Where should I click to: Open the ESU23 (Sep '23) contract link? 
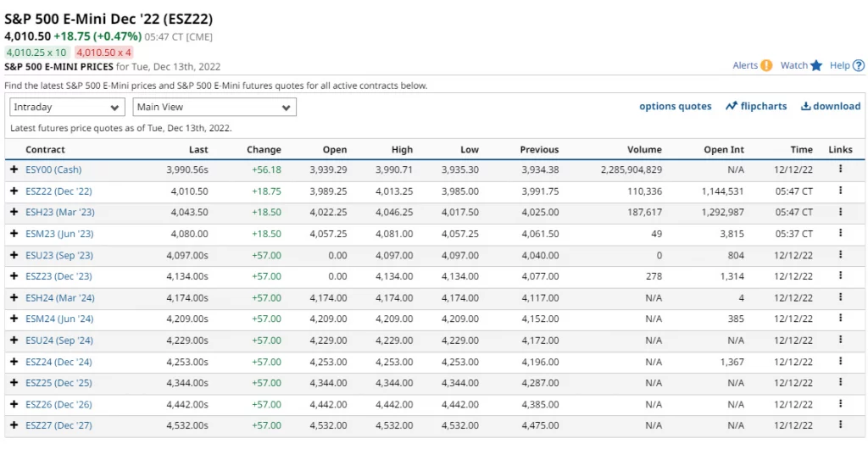(x=59, y=255)
